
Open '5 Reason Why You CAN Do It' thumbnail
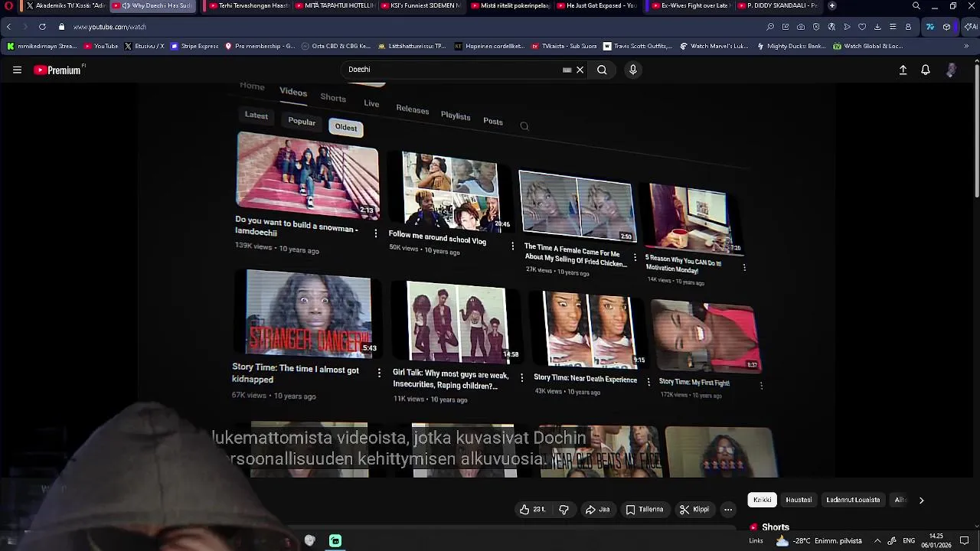(x=694, y=218)
